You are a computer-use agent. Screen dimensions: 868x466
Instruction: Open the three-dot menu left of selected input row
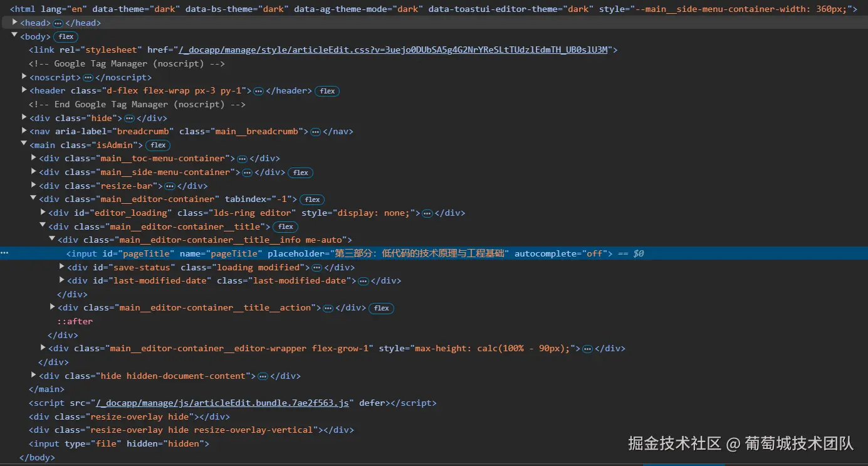pos(5,253)
